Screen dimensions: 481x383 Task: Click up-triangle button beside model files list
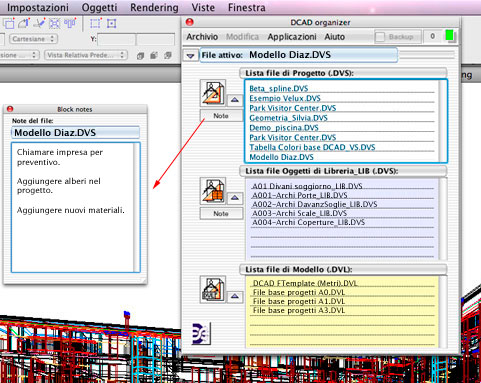(235, 296)
